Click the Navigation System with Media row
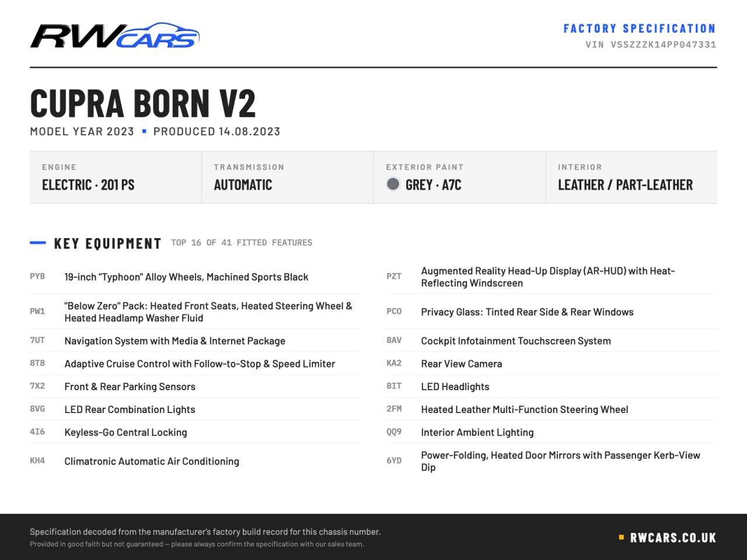Screen dimensions: 747x560 pos(194,341)
